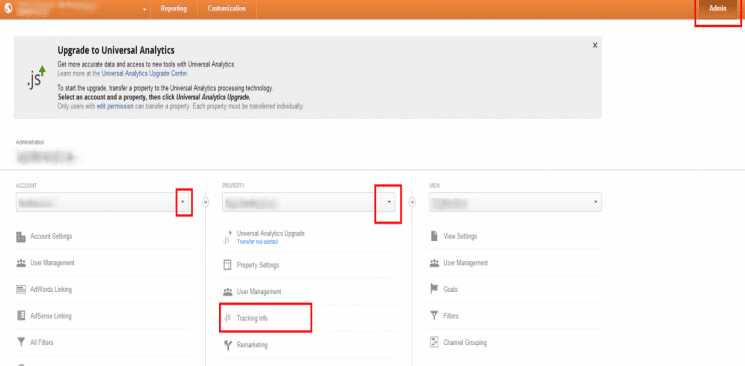Open the Goals flag icon
The image size is (745, 366).
(434, 289)
